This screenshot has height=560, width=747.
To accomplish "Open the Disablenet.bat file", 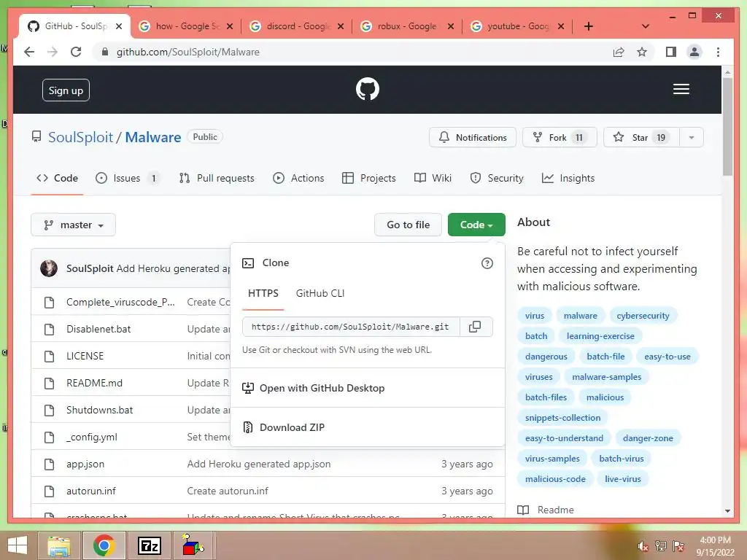I will [98, 329].
